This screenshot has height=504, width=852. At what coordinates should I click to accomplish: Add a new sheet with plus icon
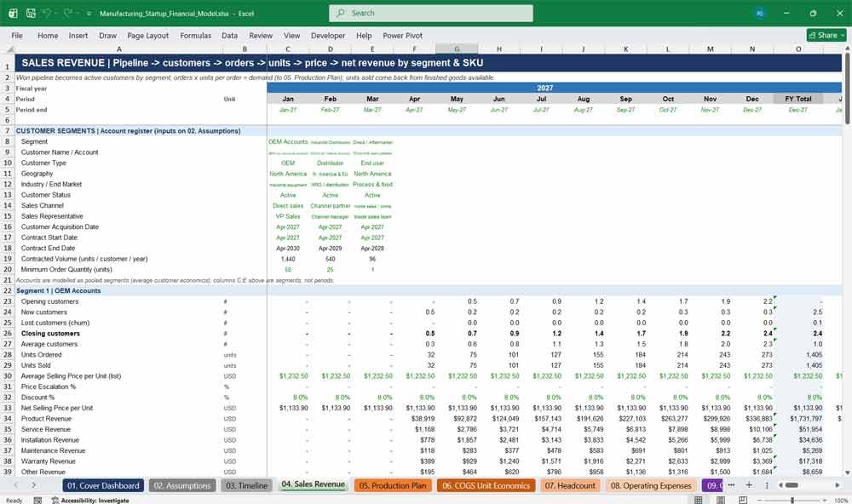(x=749, y=485)
